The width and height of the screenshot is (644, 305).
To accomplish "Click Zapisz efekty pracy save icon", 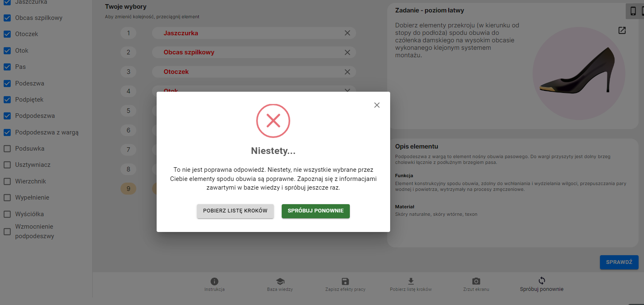I will point(345,281).
